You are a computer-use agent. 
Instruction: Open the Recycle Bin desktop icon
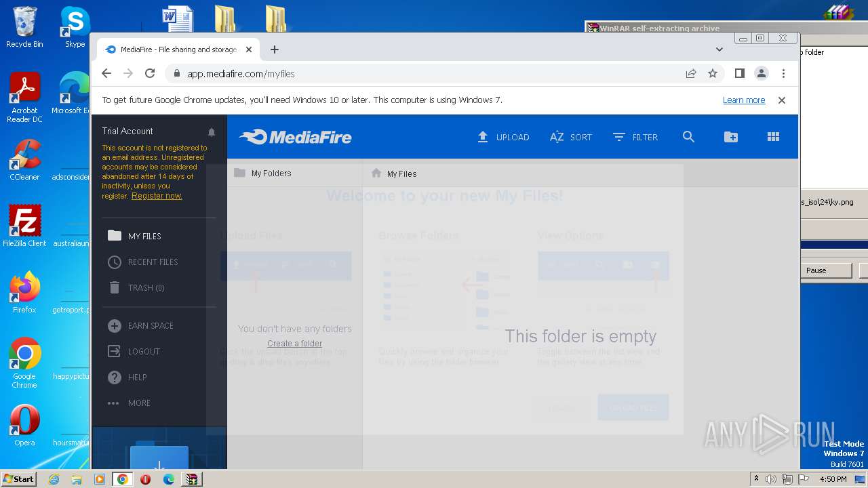(x=24, y=27)
